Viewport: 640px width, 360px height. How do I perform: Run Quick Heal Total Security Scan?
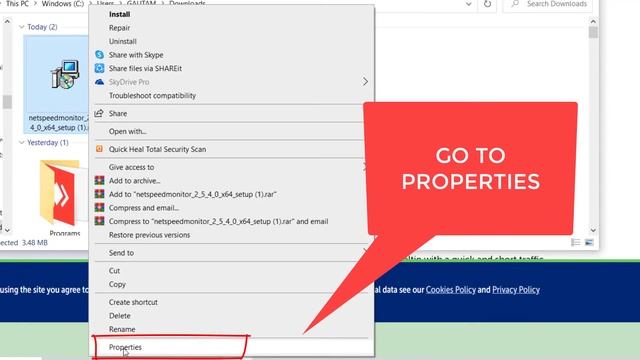157,149
